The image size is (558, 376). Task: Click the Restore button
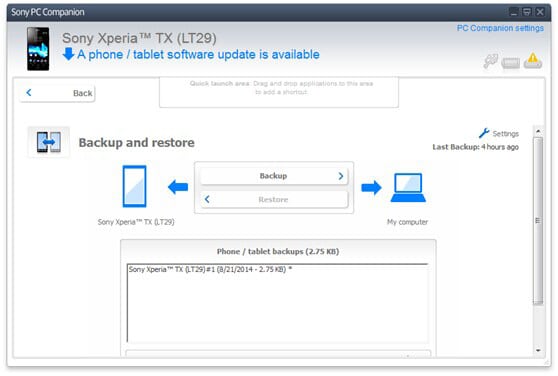(x=274, y=200)
